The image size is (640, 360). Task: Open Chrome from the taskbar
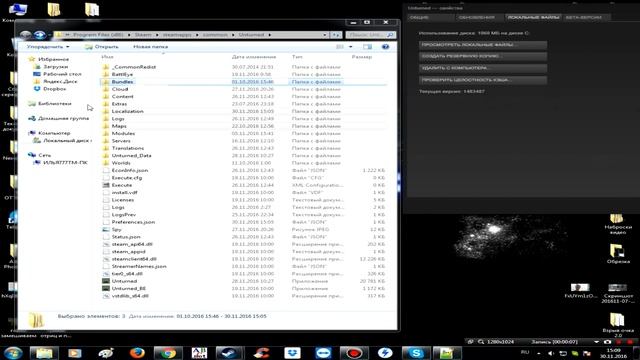(168, 353)
